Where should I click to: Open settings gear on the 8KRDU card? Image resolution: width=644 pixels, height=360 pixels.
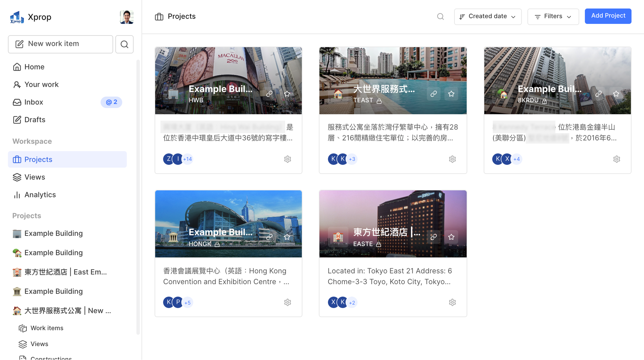coord(617,159)
